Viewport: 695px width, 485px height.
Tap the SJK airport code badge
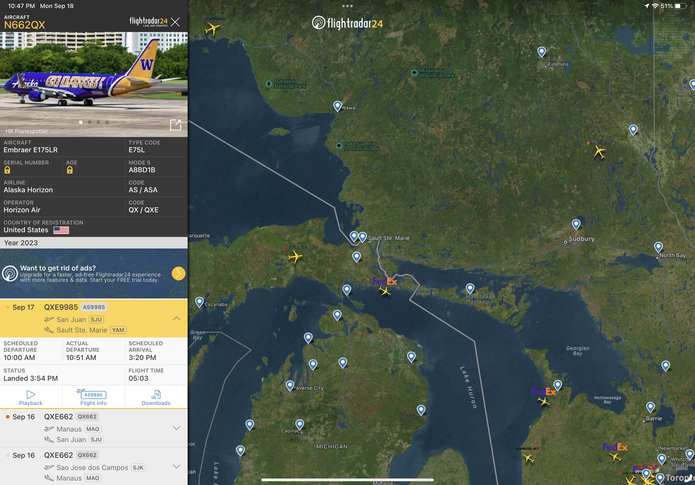click(x=138, y=468)
